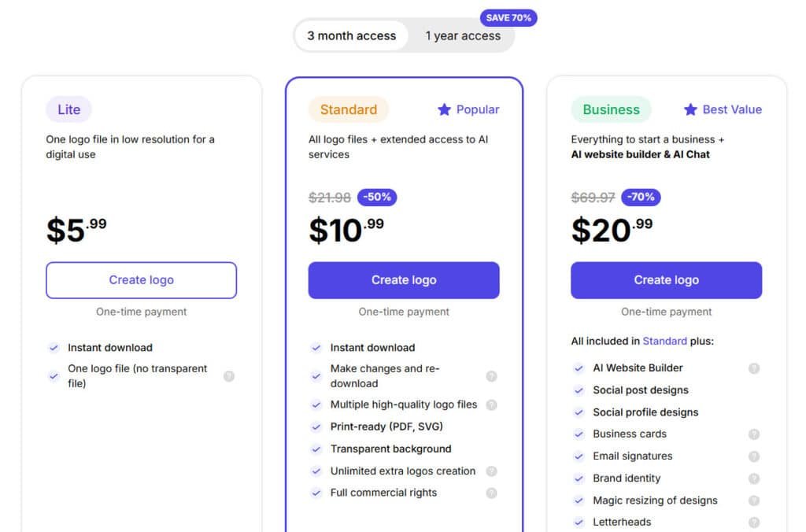Viewport: 806px width, 532px height.
Task: Click Create logo under Business plan
Action: [x=666, y=280]
